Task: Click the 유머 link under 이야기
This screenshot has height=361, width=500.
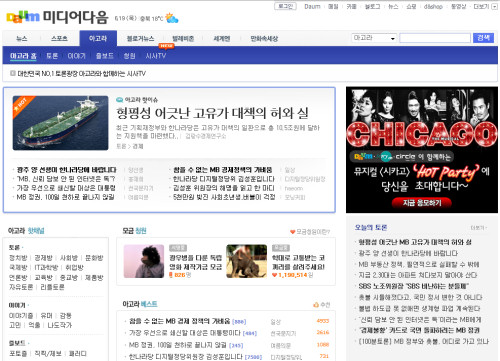Action: pyautogui.click(x=46, y=315)
